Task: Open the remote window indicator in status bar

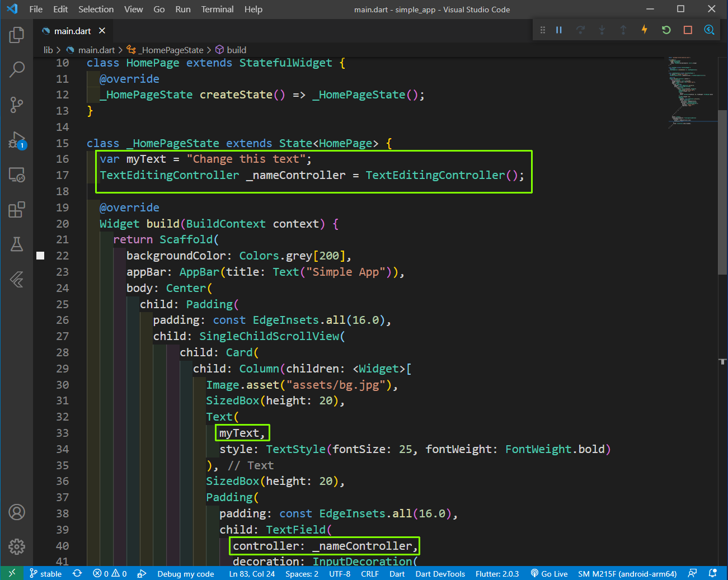Action: [x=12, y=573]
